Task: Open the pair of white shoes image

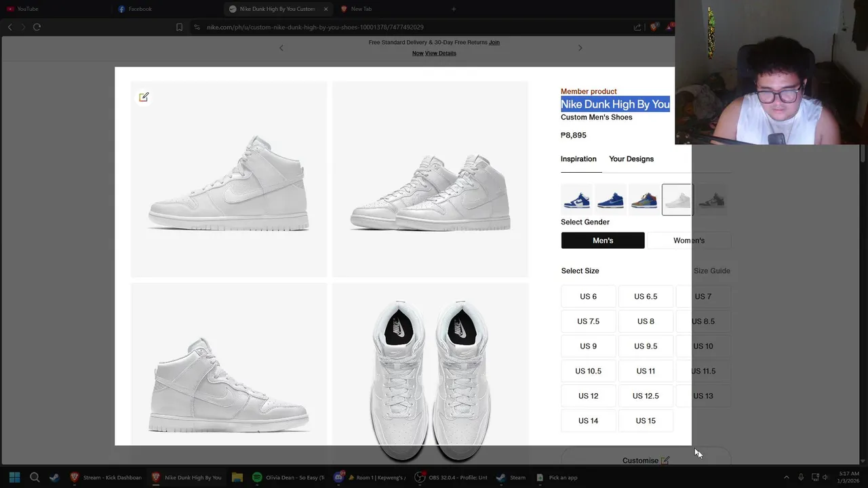Action: [x=430, y=179]
